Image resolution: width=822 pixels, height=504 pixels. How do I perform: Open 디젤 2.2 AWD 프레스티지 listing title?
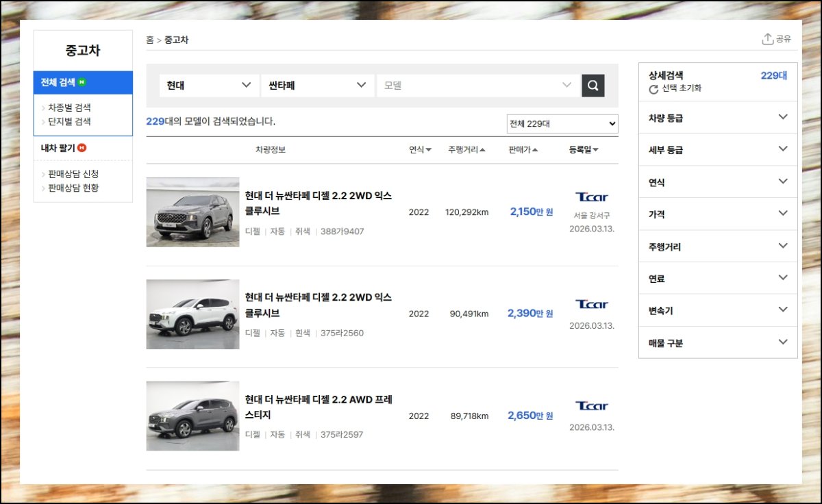coord(319,407)
